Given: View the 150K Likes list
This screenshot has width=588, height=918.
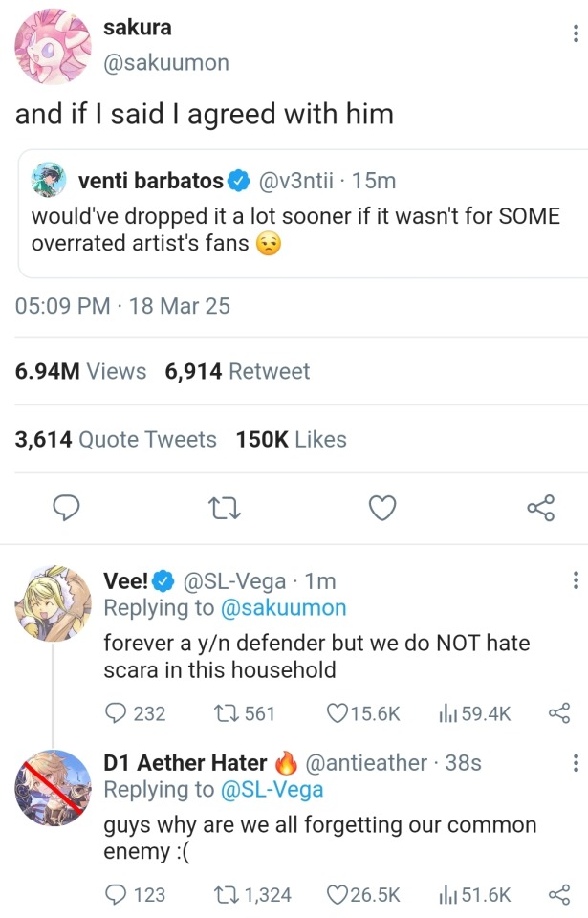Looking at the screenshot, I should pos(291,440).
